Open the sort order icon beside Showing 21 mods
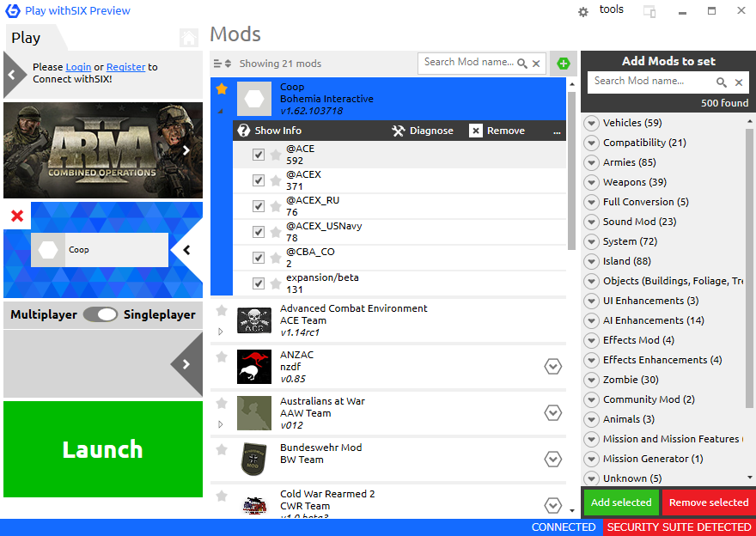The height and width of the screenshot is (536, 756). coord(223,64)
